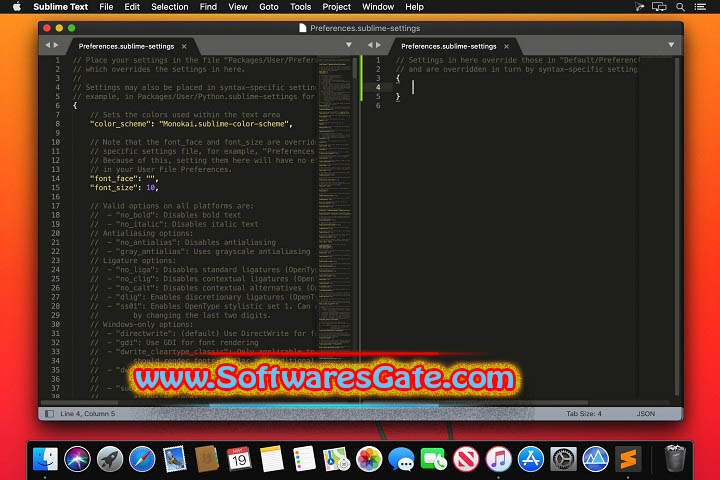Close left Preferences.sublime-settings tab
The image size is (720, 480).
pos(184,46)
